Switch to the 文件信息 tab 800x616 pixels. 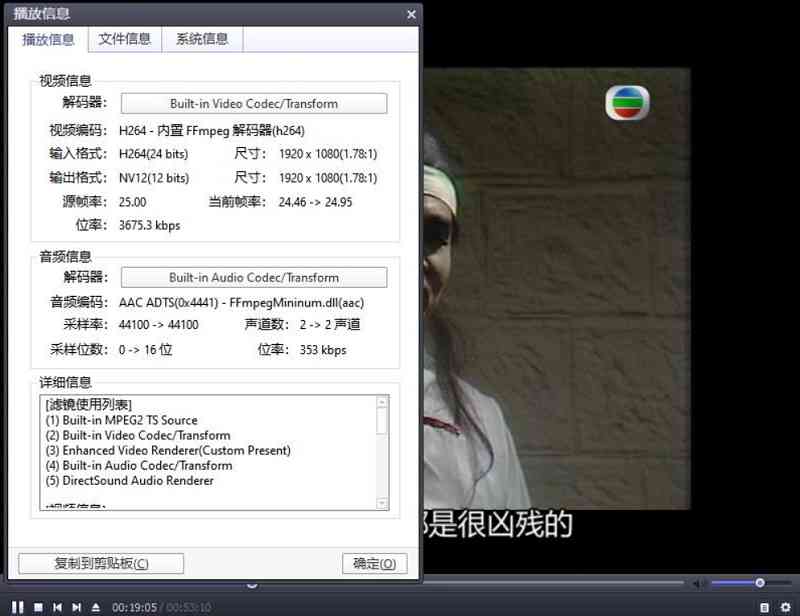click(x=125, y=39)
